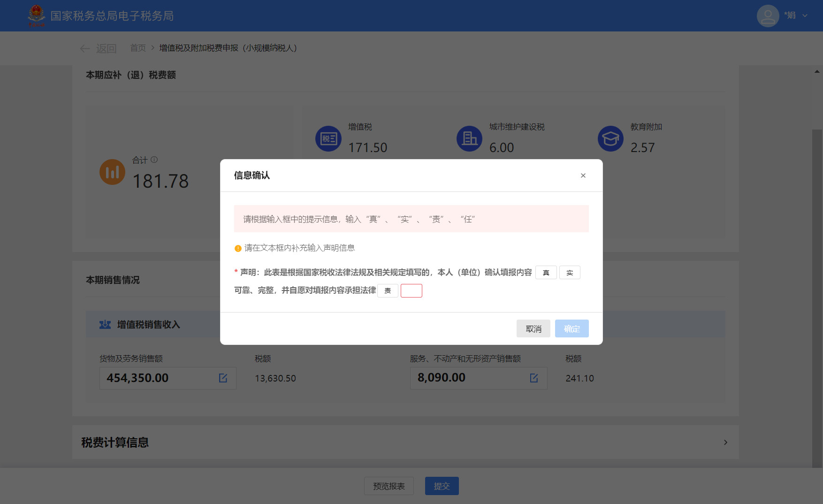823x504 pixels.
Task: Click the VAT sales income section icon
Action: 105,324
